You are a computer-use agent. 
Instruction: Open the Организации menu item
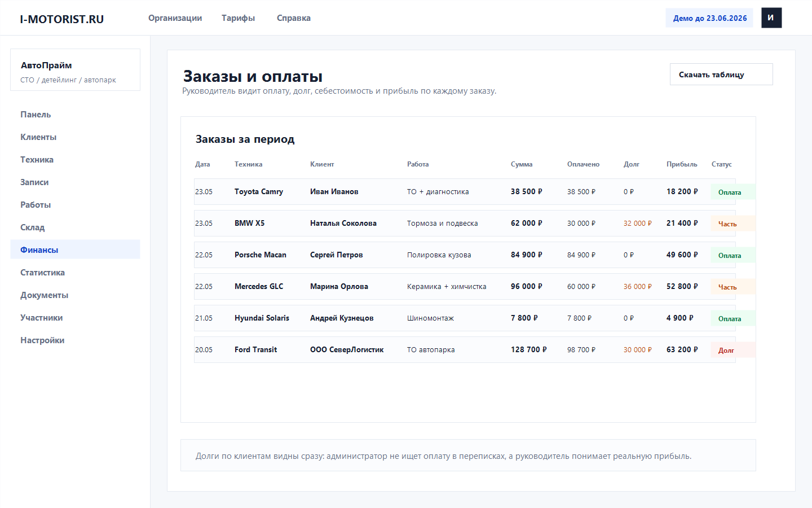175,18
